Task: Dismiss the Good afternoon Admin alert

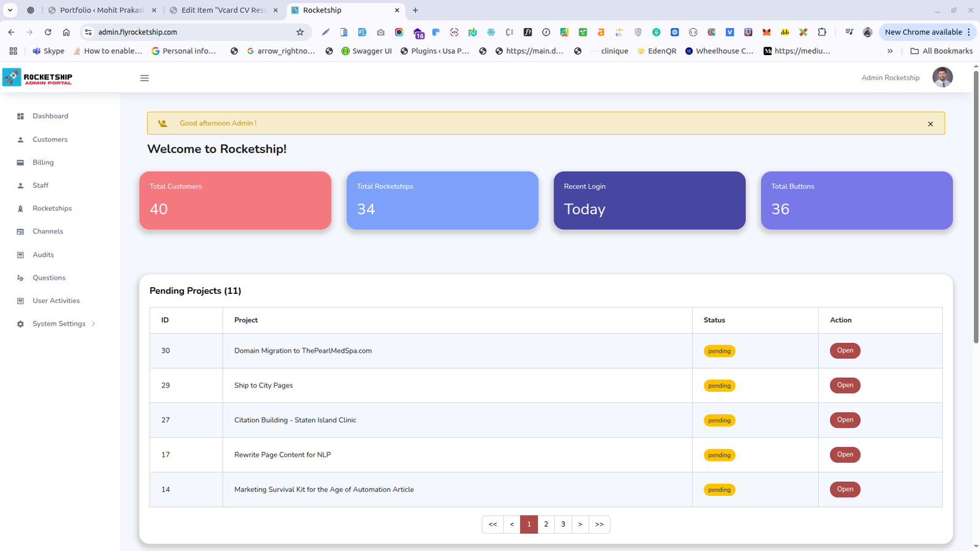Action: coord(930,123)
